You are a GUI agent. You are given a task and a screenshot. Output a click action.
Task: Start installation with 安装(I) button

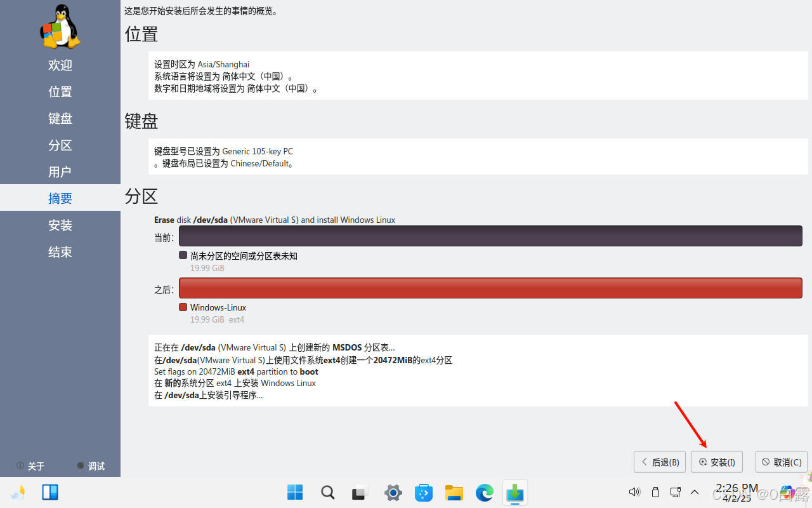click(717, 462)
